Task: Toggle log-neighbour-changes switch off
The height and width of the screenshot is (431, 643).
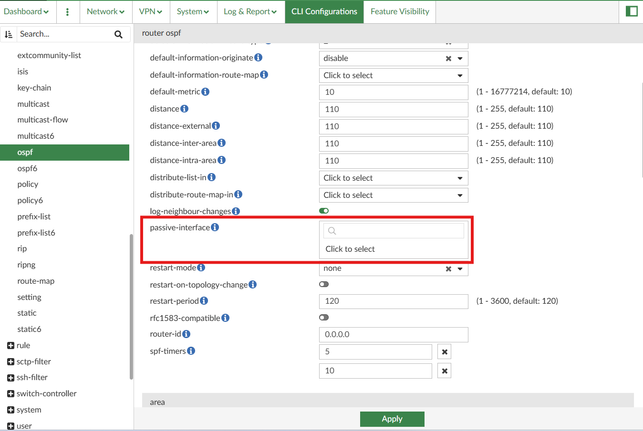Action: pyautogui.click(x=324, y=211)
